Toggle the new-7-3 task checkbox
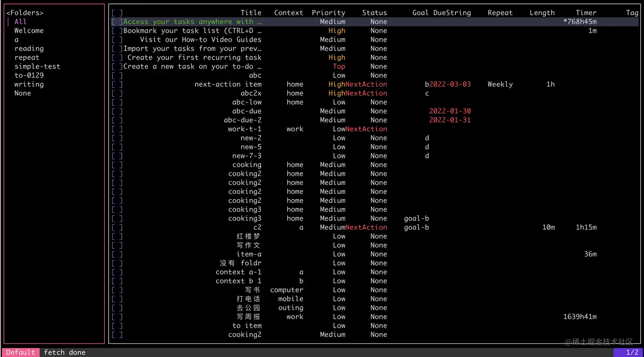This screenshot has width=644, height=357. pos(117,156)
